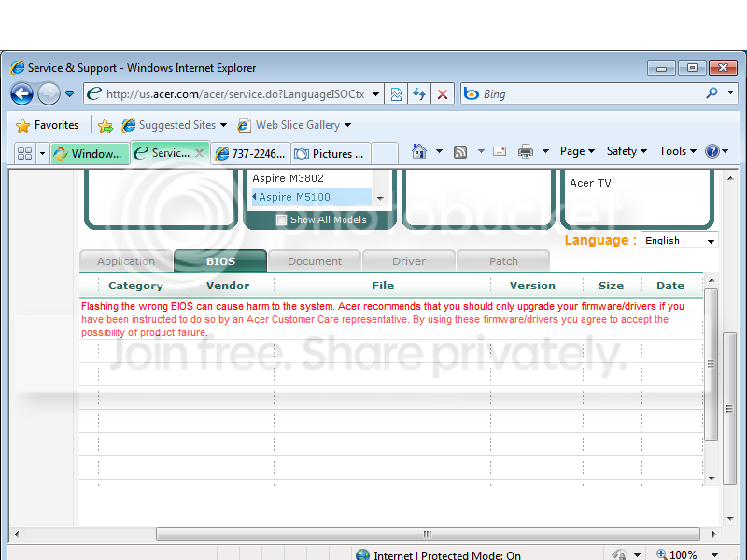
Task: Open the Language dropdown set to English
Action: click(x=680, y=241)
